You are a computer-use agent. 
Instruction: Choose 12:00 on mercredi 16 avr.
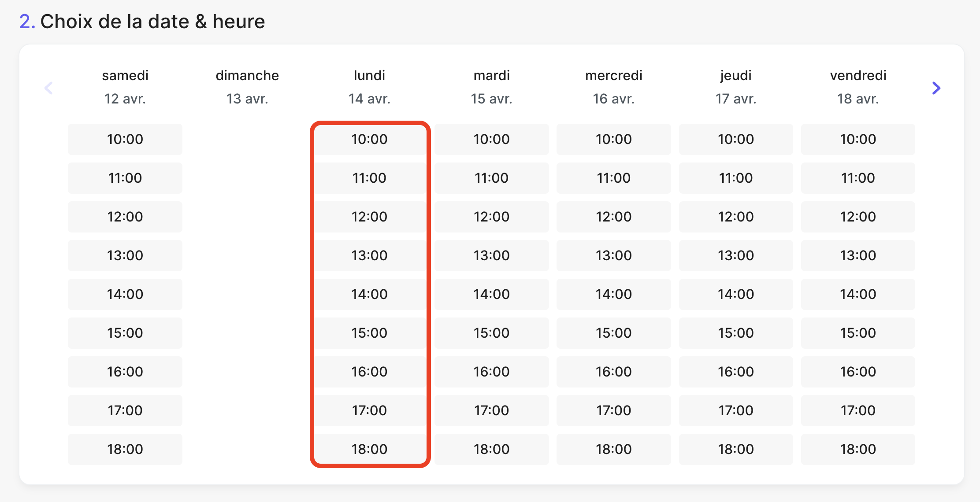[613, 217]
